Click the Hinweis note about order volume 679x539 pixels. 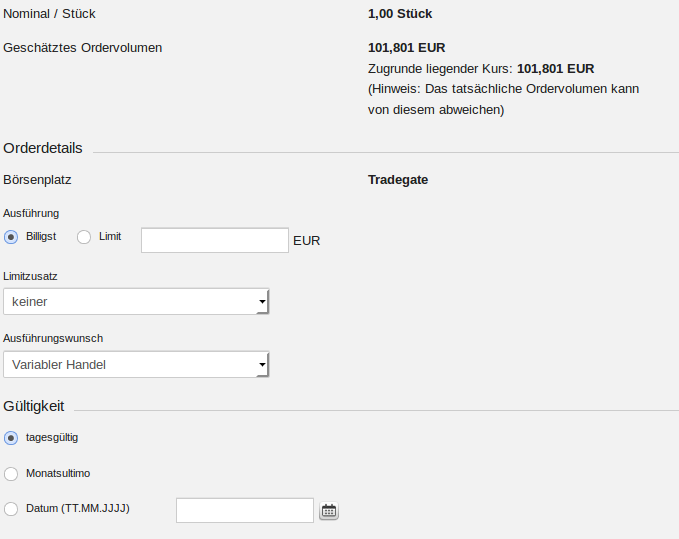pos(503,100)
